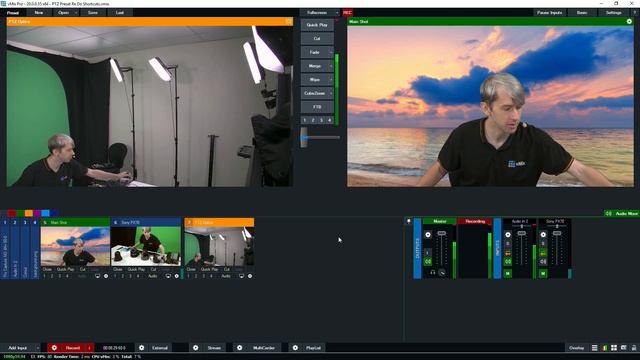Open PTZ Optics input settings gear
This screenshot has width=640, height=360.
250,276
